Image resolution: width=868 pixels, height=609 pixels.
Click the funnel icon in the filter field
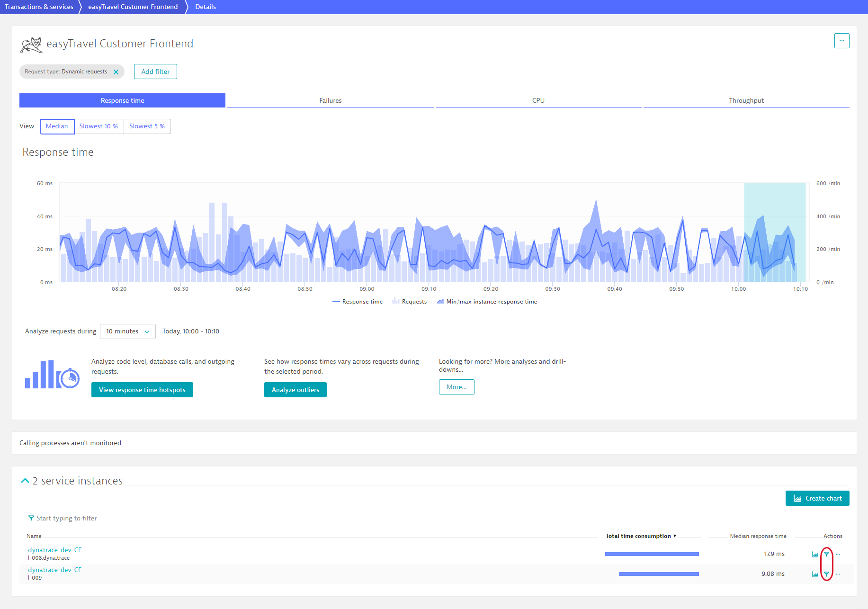(x=31, y=518)
